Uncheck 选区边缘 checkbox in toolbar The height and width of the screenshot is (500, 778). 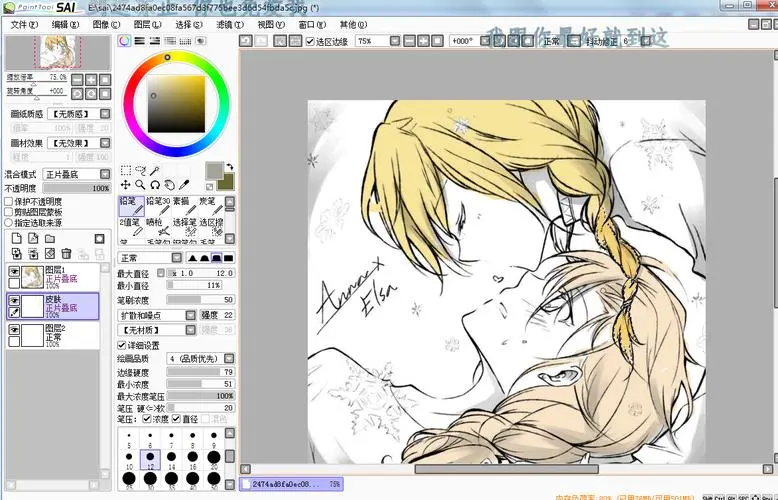(311, 41)
